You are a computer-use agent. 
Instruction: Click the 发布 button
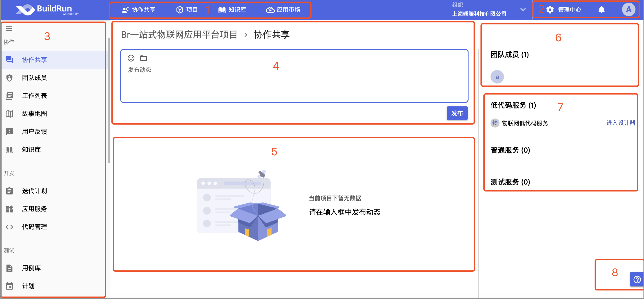[x=457, y=113]
